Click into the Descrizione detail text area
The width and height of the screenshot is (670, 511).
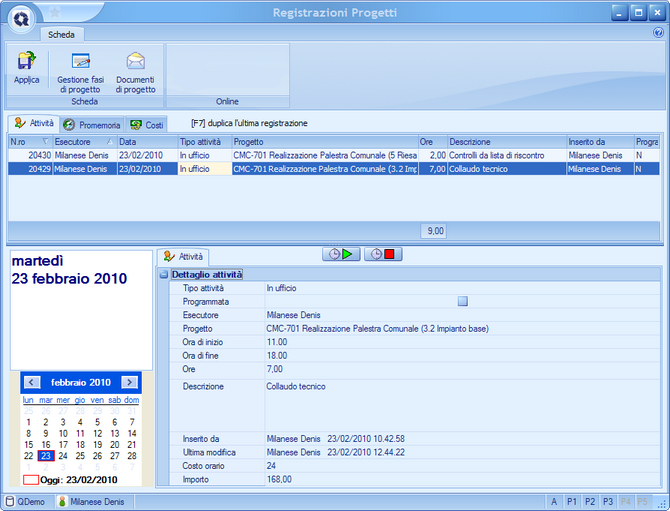463,405
